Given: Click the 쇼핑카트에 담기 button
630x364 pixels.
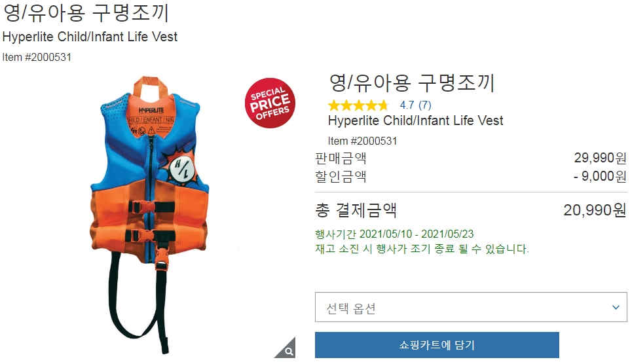Looking at the screenshot, I should pyautogui.click(x=437, y=345).
